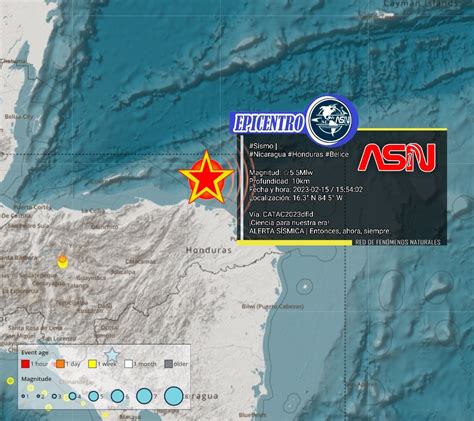Click the Bluefields map label
The image size is (474, 421).
252,415
